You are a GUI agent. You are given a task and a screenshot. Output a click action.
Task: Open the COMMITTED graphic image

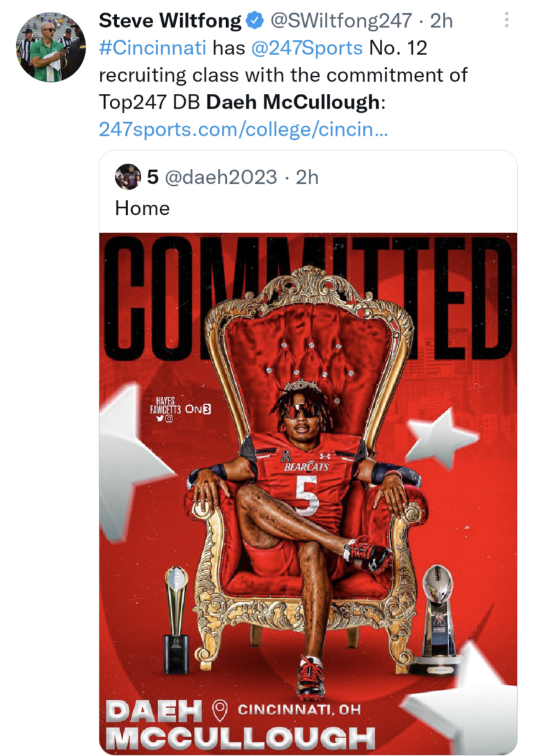[x=308, y=493]
